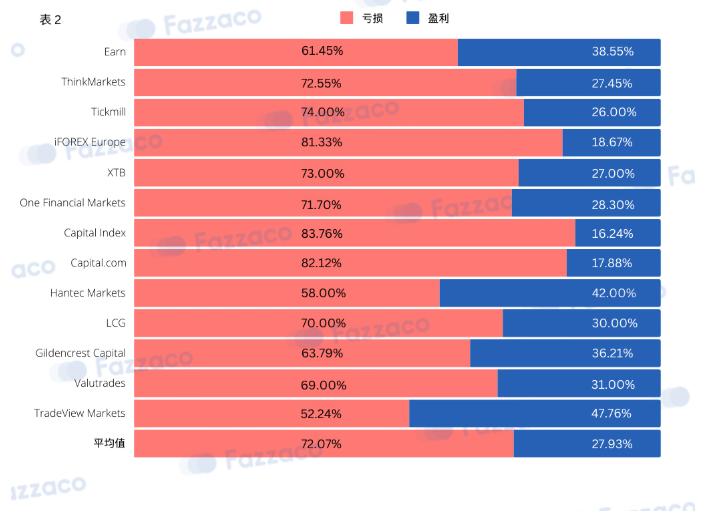The image size is (704, 517).
Task: Click the Earn 38.55% blue bar
Action: (x=559, y=52)
